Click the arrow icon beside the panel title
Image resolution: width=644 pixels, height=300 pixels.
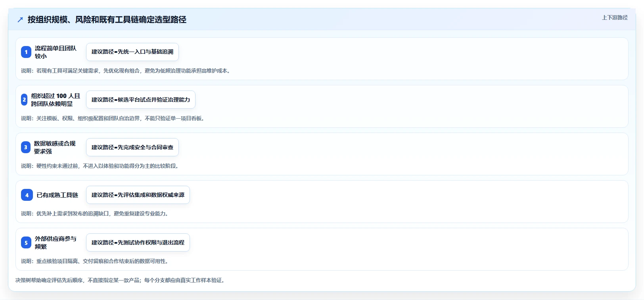click(20, 19)
